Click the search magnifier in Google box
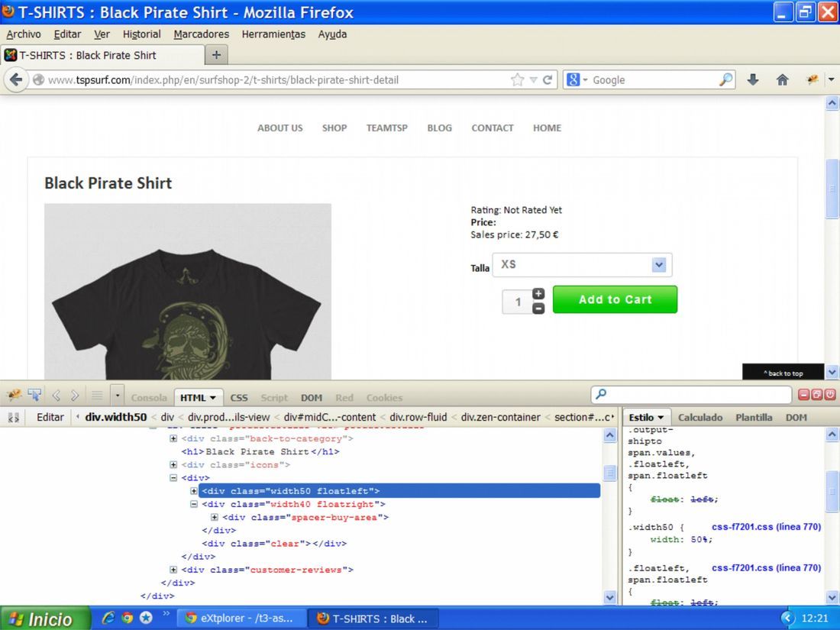The width and height of the screenshot is (840, 630). coord(725,80)
